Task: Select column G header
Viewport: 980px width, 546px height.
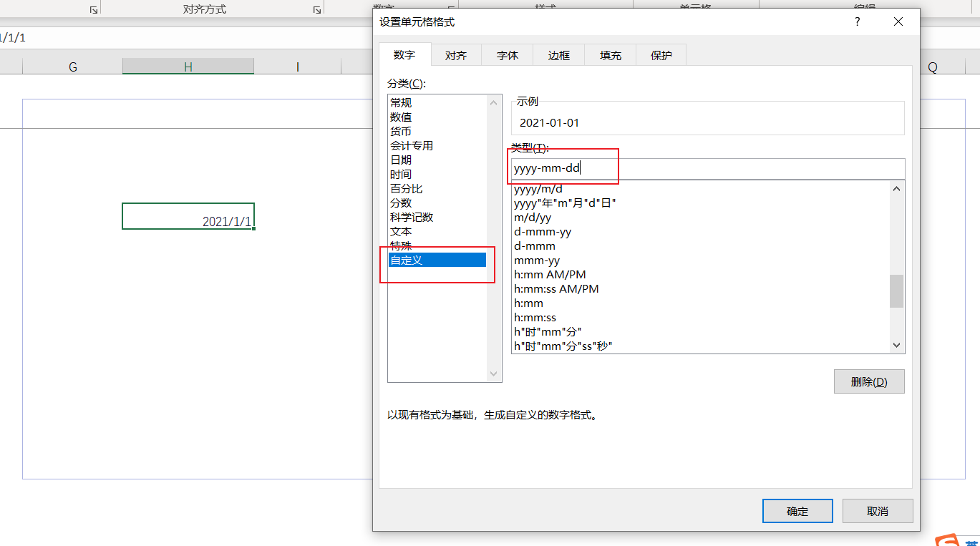Action: [73, 67]
